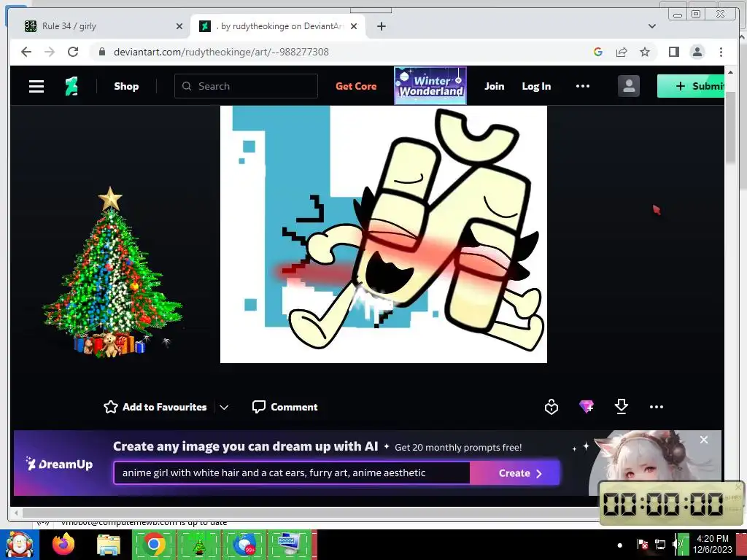Viewport: 747px width, 560px height.
Task: Add the artwork to Favourites
Action: (x=155, y=407)
